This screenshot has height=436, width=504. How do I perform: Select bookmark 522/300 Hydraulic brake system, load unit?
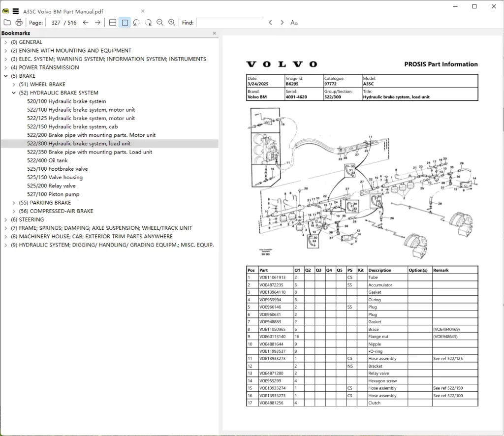(79, 144)
